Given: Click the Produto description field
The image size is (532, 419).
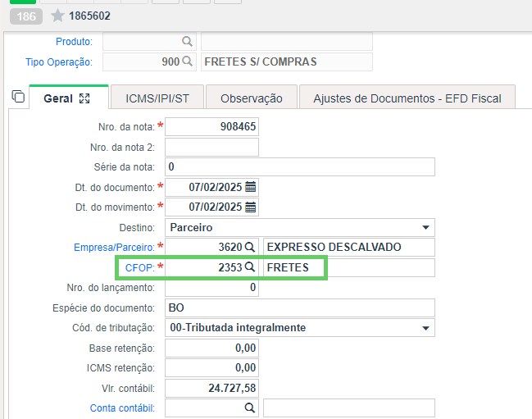Looking at the screenshot, I should point(287,41).
